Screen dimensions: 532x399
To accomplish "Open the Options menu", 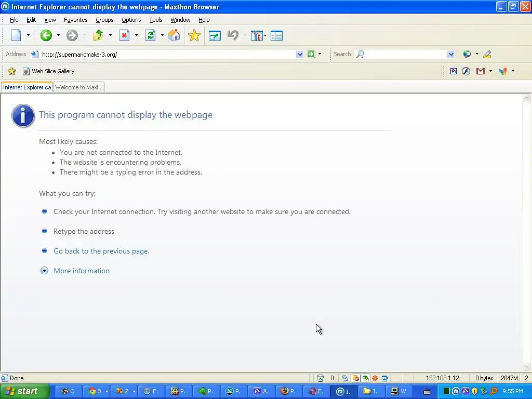I will pyautogui.click(x=131, y=20).
